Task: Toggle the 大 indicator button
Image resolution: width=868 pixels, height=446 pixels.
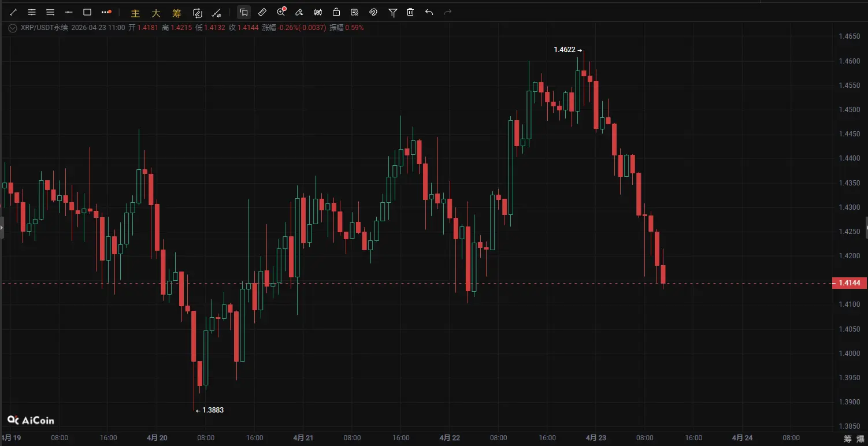Action: [x=155, y=12]
